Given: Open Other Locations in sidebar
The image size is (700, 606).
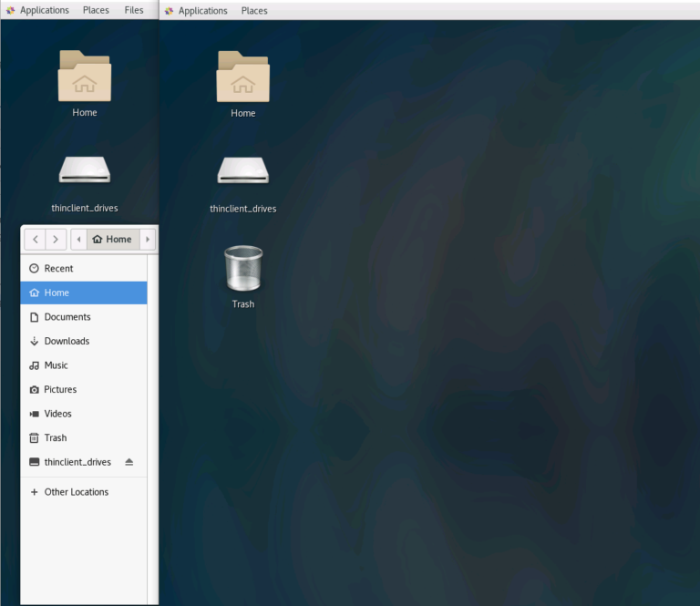Looking at the screenshot, I should (76, 492).
